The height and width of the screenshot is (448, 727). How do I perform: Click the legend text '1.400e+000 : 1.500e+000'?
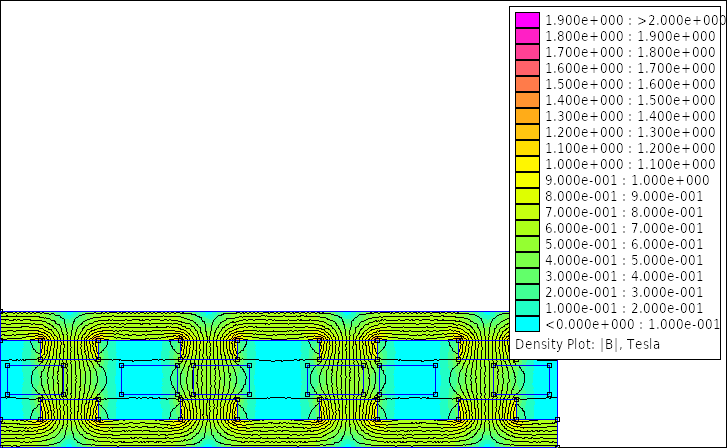(630, 100)
